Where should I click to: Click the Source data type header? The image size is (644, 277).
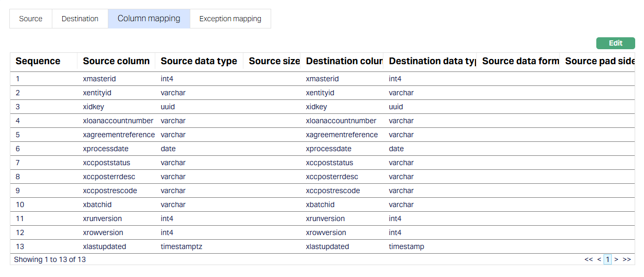tap(199, 61)
